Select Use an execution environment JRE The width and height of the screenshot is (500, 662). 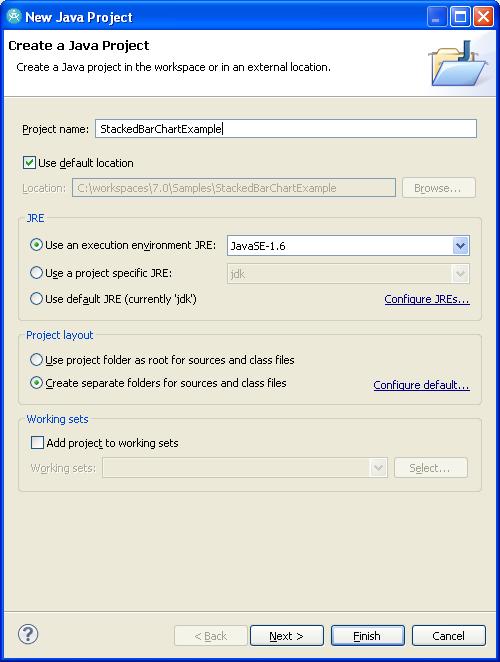pos(36,245)
